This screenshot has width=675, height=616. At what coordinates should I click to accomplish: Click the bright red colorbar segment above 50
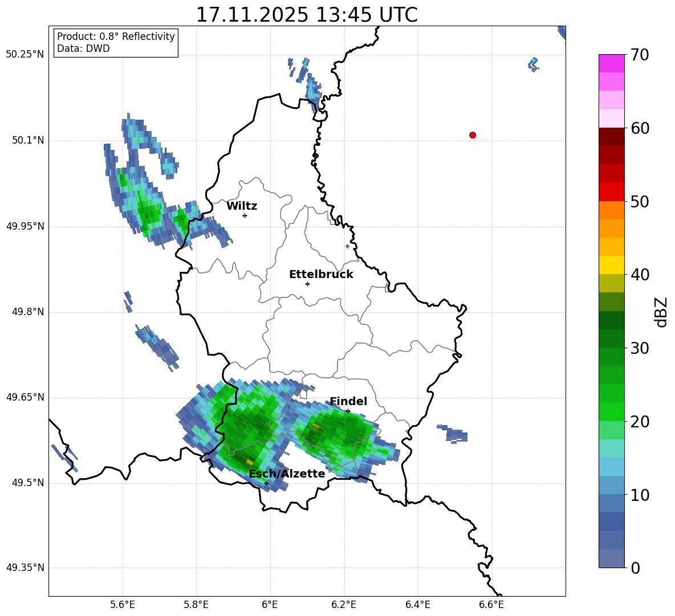pos(611,192)
